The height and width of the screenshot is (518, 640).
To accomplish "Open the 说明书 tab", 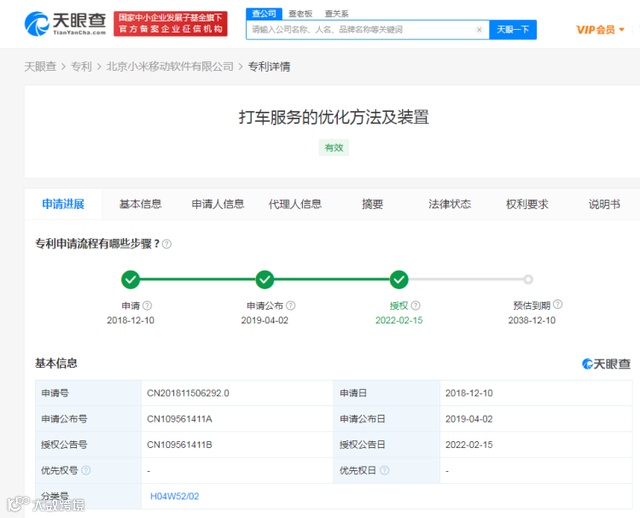I will pyautogui.click(x=604, y=204).
